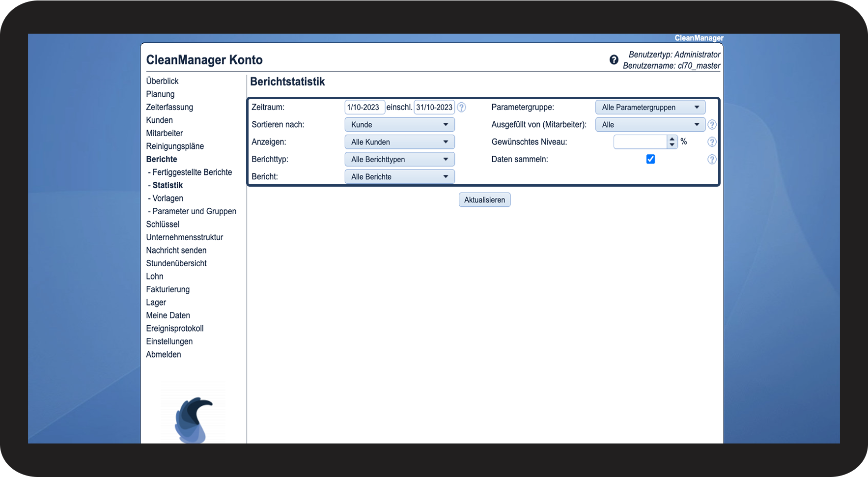868x477 pixels.
Task: Open the Alle Parametergruppen dropdown
Action: point(650,108)
